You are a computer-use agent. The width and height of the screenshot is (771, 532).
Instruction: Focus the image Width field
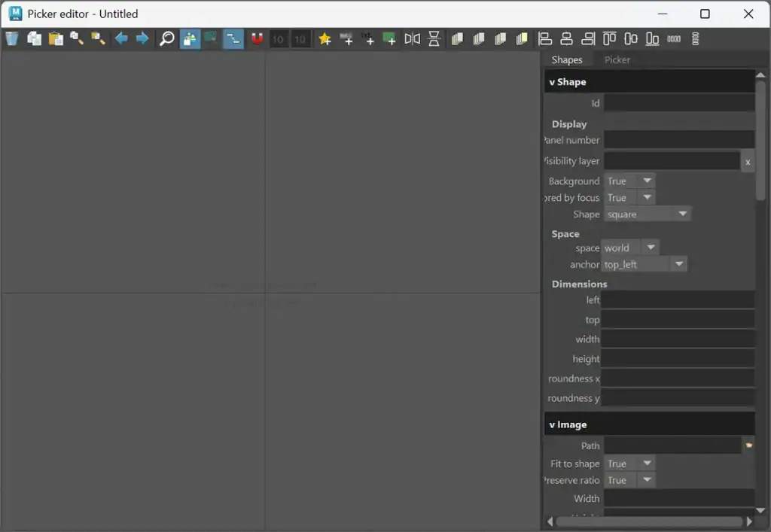[x=679, y=498]
